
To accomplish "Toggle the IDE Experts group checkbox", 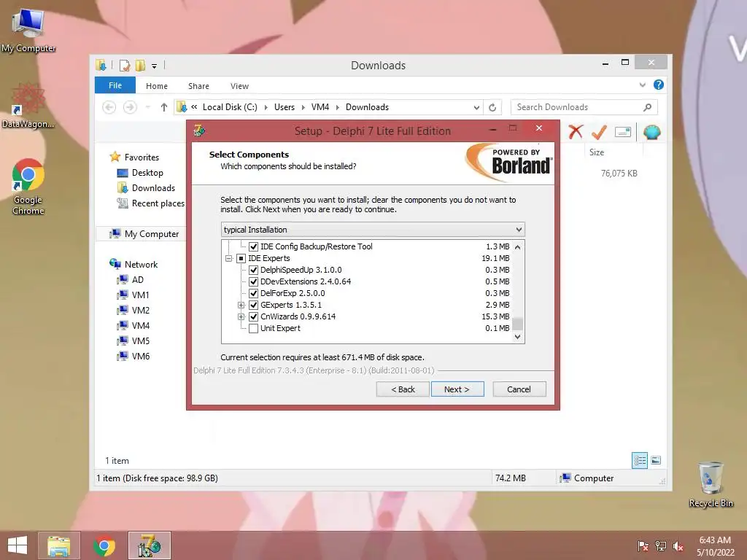I will click(241, 259).
